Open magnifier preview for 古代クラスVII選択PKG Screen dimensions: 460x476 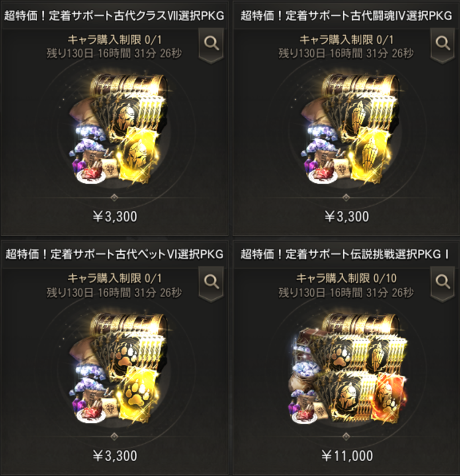click(x=211, y=44)
